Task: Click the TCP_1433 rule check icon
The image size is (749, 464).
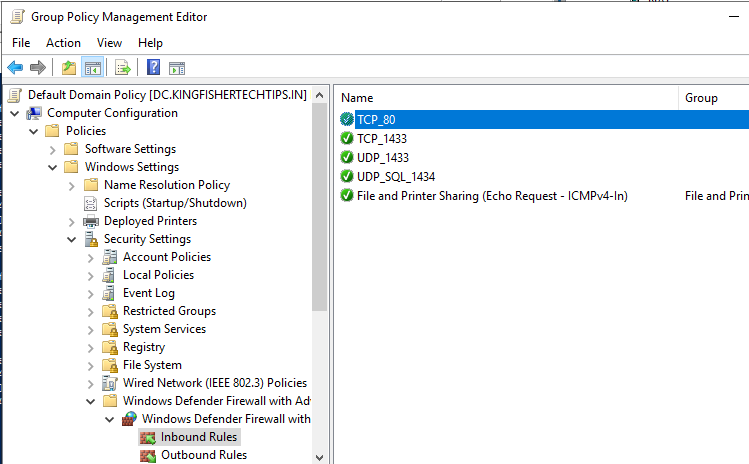Action: point(347,138)
